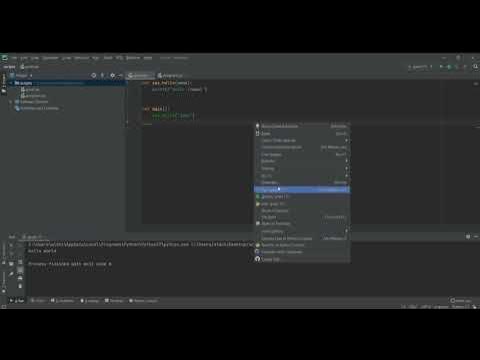Open the VCS menu

point(119,58)
